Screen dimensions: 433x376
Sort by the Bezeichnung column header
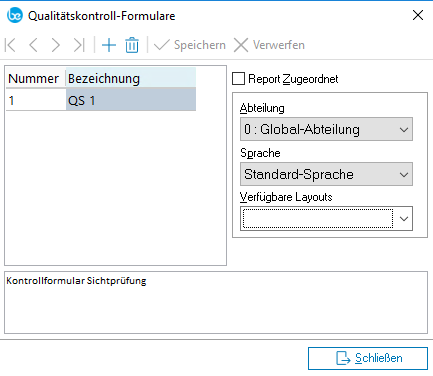pyautogui.click(x=131, y=79)
